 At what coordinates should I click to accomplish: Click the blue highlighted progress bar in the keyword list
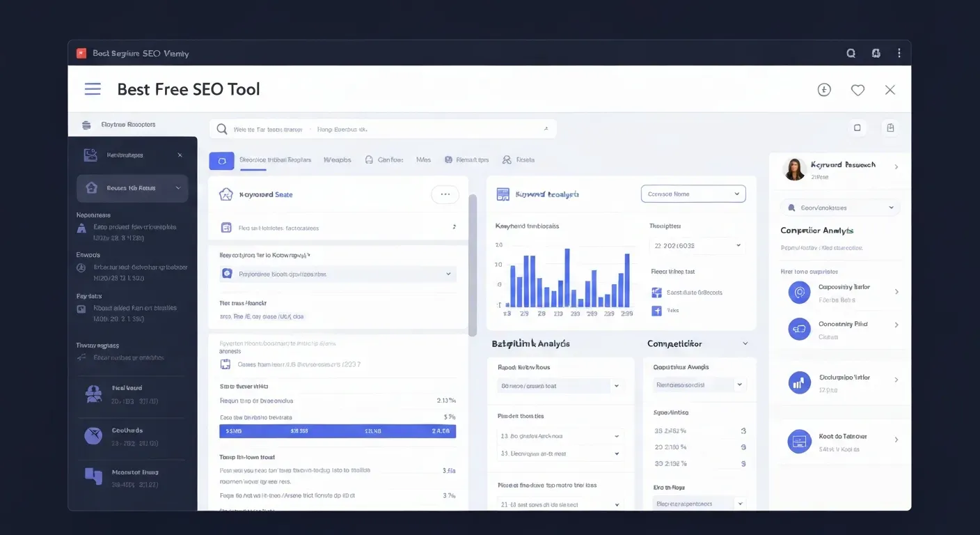(337, 431)
